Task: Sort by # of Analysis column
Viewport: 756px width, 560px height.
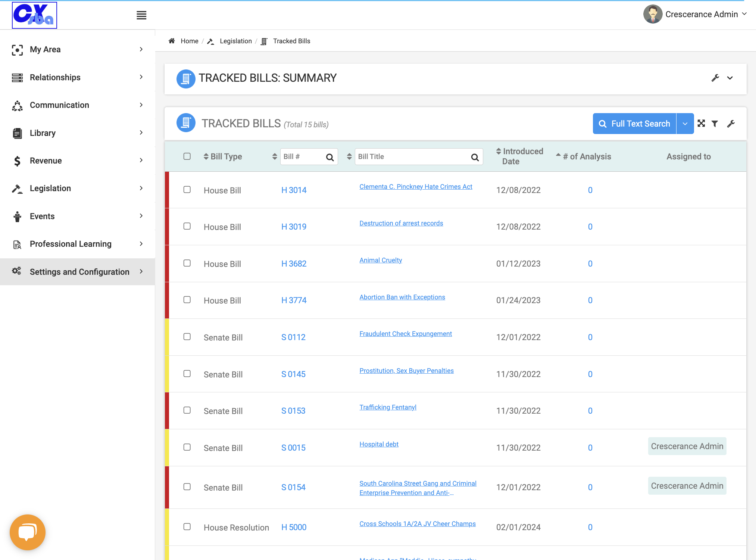Action: (x=558, y=155)
